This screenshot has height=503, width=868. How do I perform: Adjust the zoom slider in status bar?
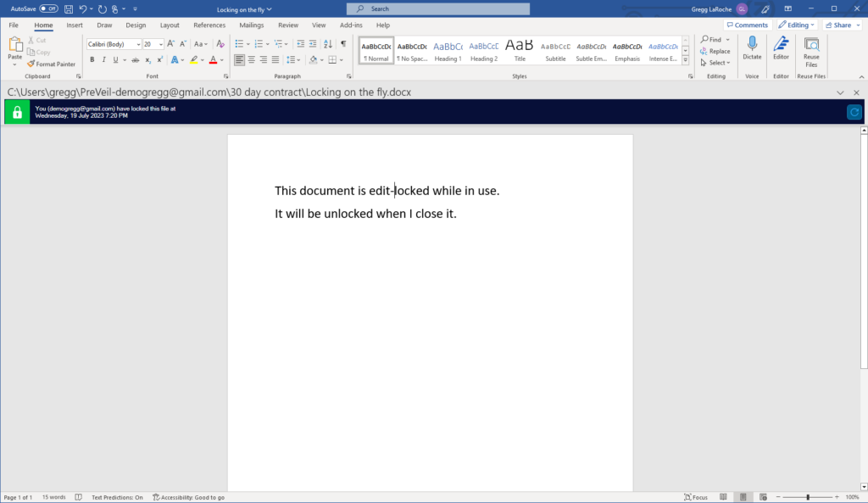807,497
